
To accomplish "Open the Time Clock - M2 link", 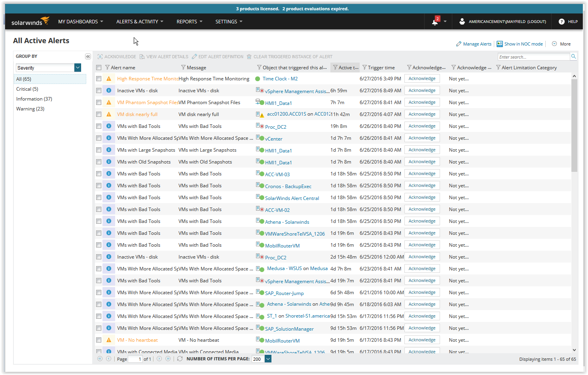I will [x=280, y=79].
